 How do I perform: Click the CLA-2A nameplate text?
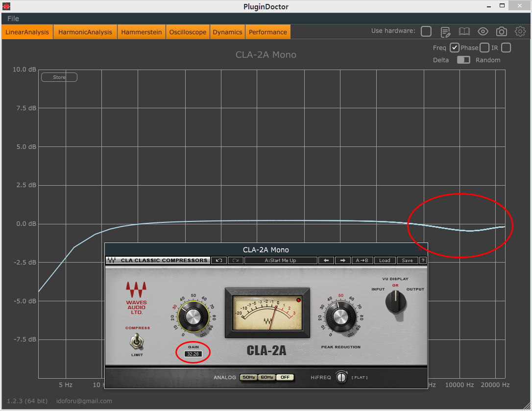[x=266, y=350]
